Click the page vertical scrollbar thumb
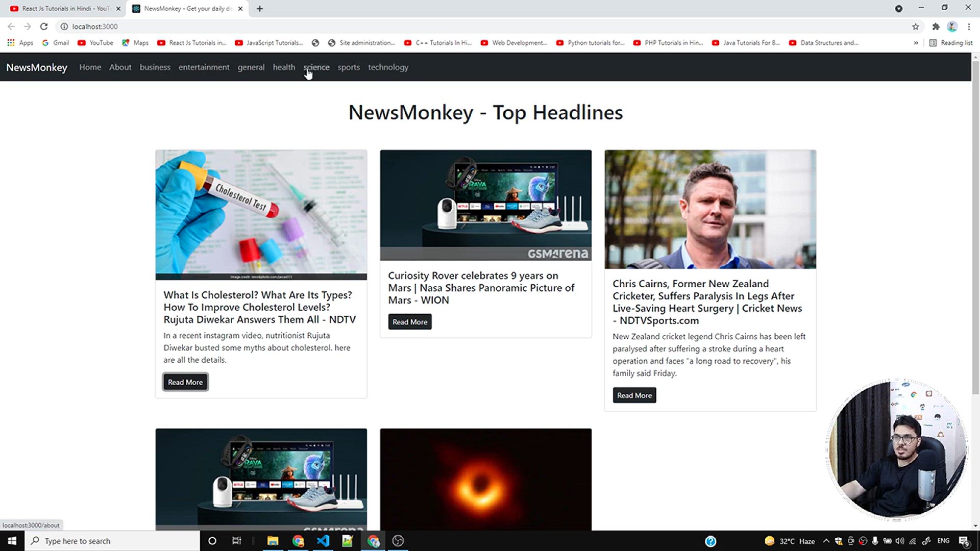 click(x=975, y=228)
